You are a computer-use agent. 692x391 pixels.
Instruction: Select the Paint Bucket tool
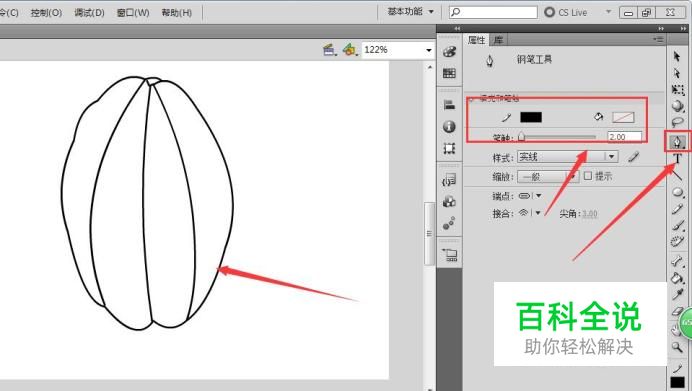[x=677, y=278]
